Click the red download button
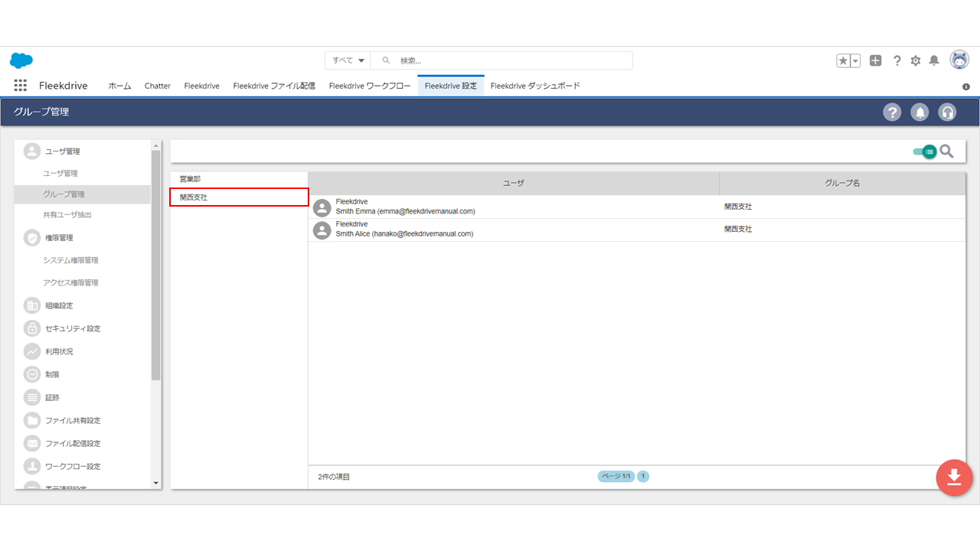The width and height of the screenshot is (980, 551). [x=954, y=478]
